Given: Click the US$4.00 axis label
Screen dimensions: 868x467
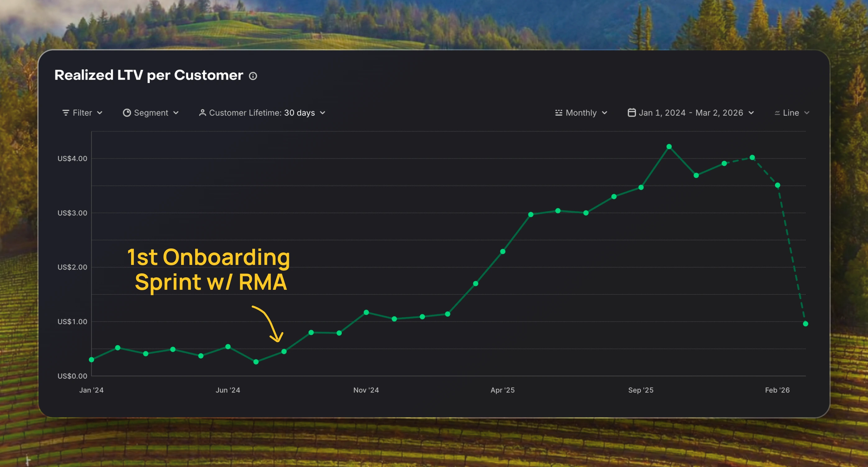Looking at the screenshot, I should tap(72, 159).
